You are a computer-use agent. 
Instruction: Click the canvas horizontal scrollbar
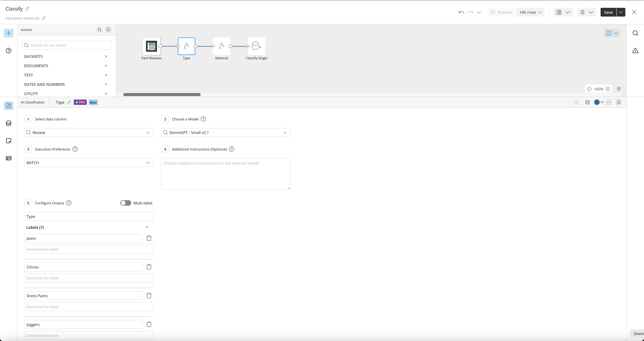point(162,94)
